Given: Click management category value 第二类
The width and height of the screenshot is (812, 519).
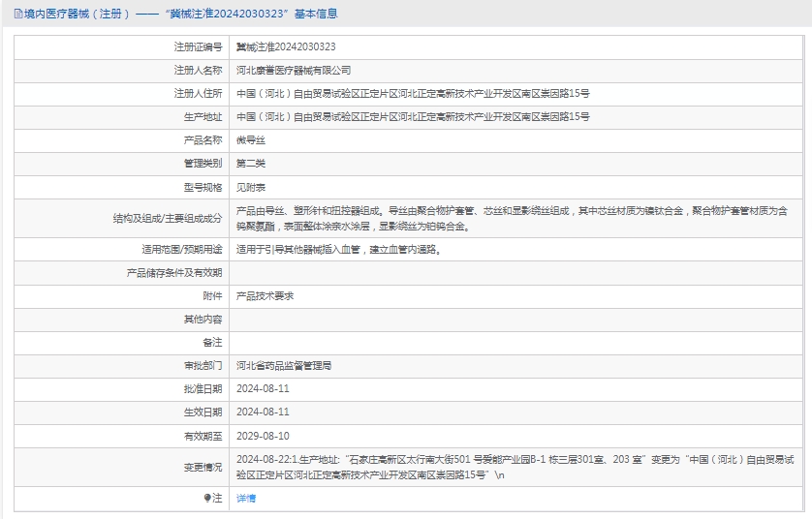Looking at the screenshot, I should (x=252, y=163).
